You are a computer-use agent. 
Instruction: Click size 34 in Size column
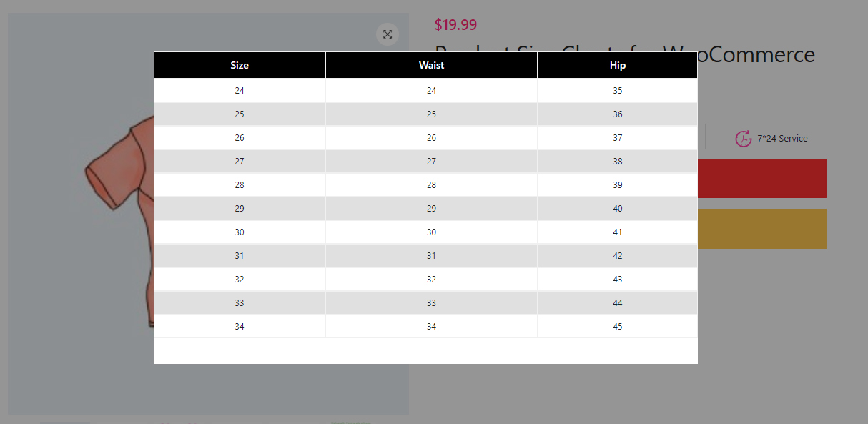tap(240, 327)
